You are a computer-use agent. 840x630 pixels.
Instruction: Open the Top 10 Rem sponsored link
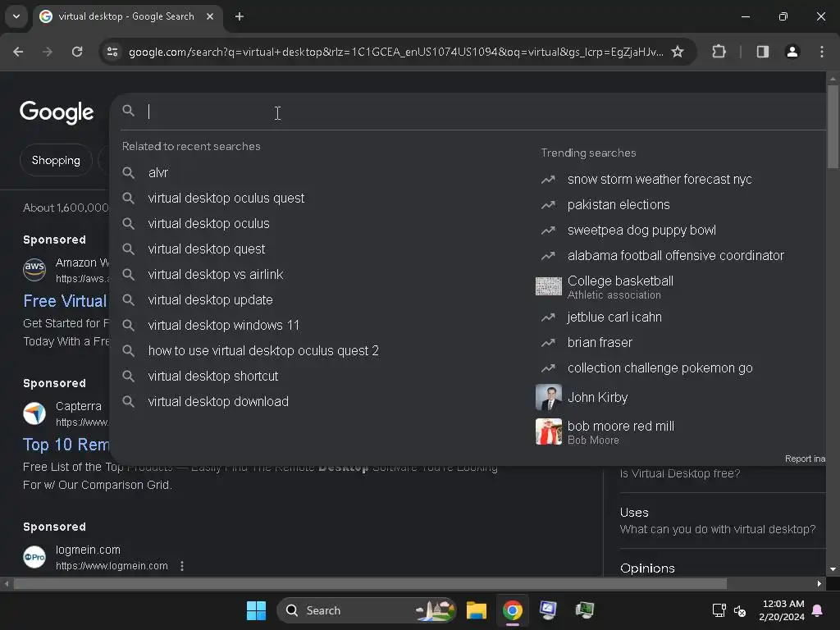66,445
